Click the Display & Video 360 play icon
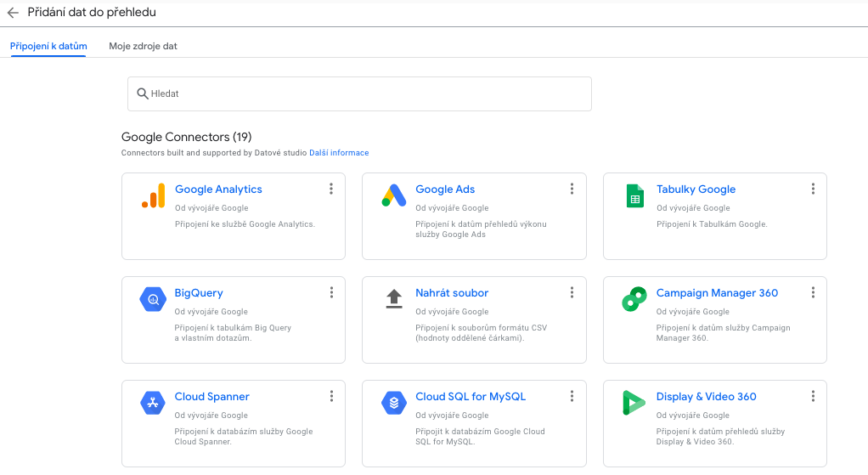The image size is (868, 475). (634, 403)
